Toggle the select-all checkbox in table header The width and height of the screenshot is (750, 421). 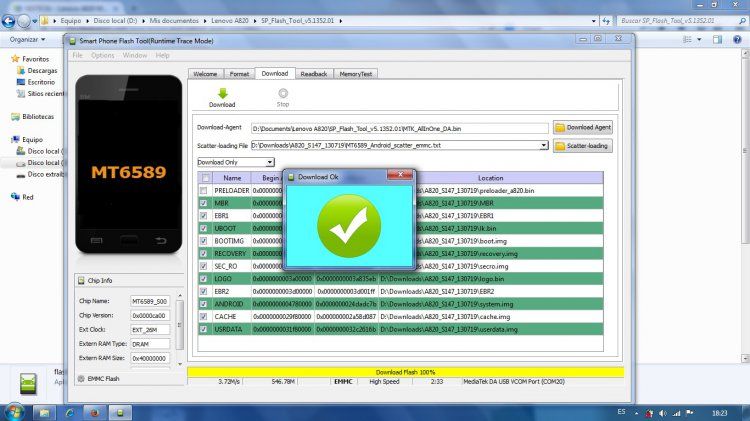[x=206, y=178]
